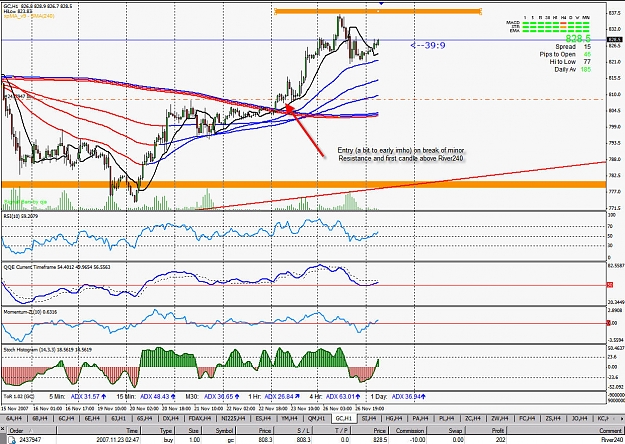Sort by the Swap column header
625x444 pixels.
[x=447, y=430]
